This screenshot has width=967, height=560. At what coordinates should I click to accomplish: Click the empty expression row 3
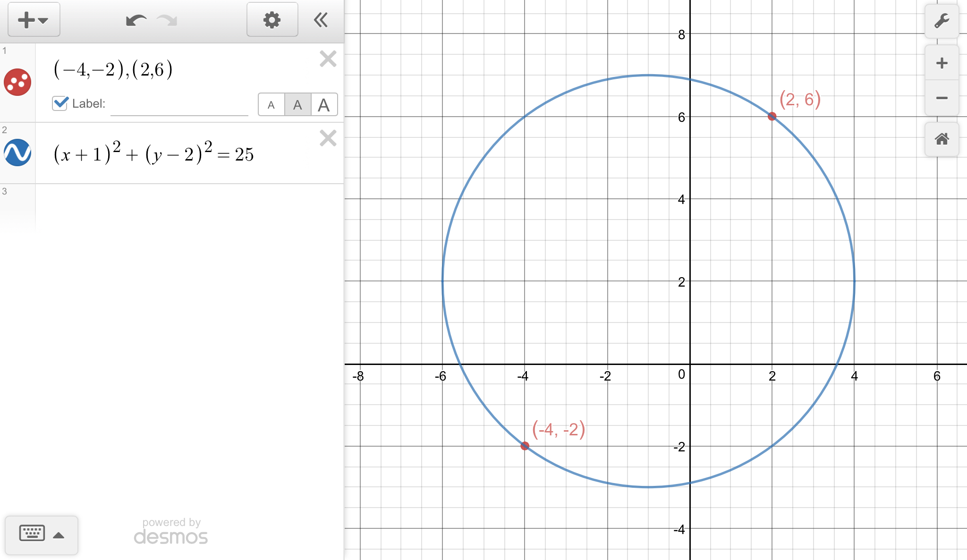pyautogui.click(x=189, y=208)
